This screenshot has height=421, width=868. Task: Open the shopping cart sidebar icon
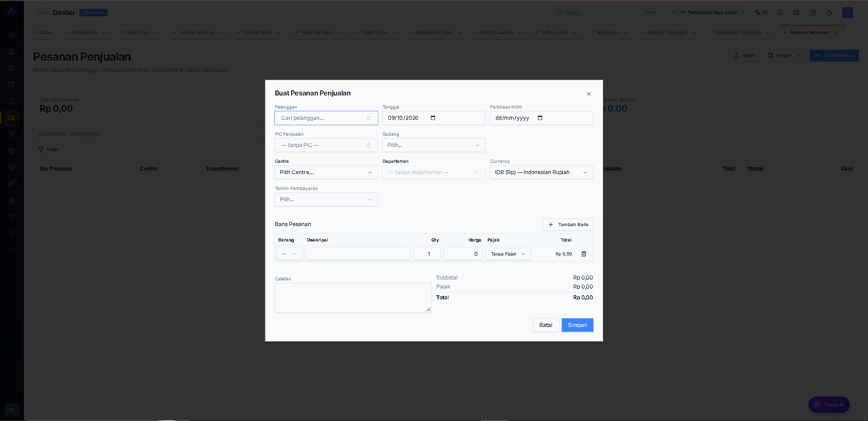[12, 134]
